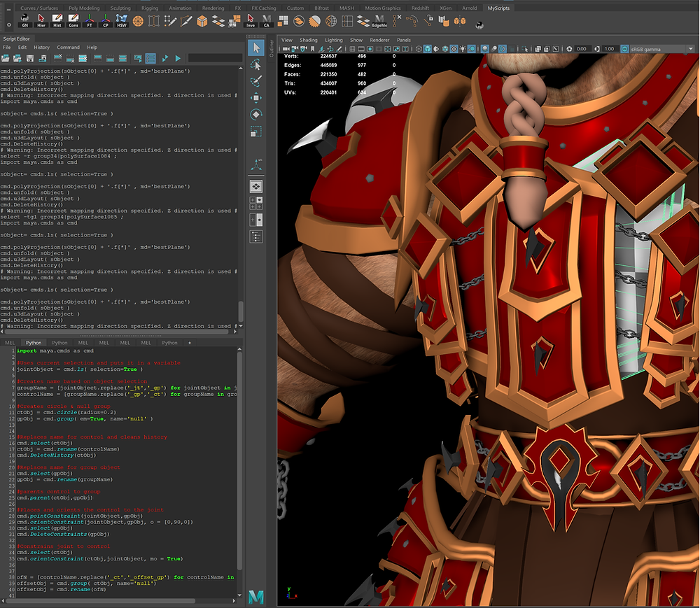Screen dimensions: 700x608
Task: Open the viewport Shading menu
Action: (309, 40)
